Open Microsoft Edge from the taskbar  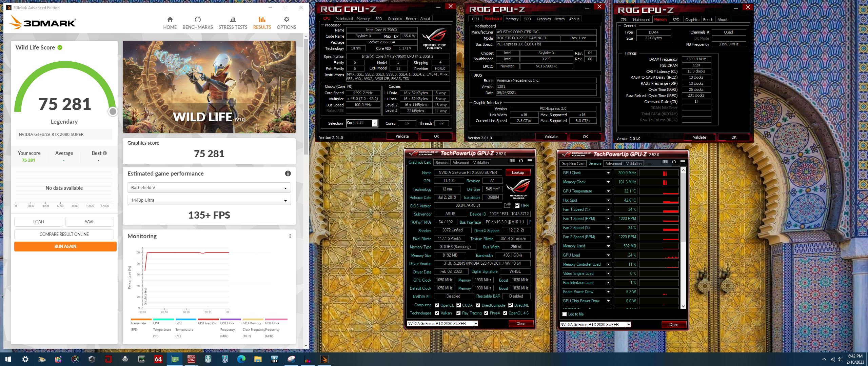tap(241, 359)
